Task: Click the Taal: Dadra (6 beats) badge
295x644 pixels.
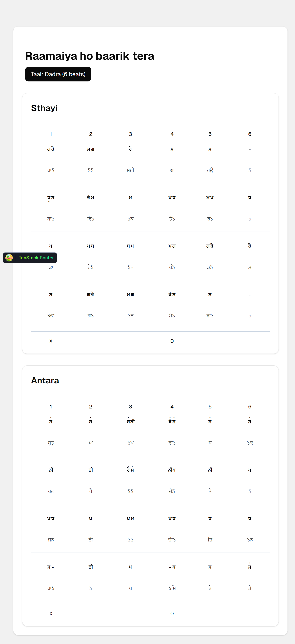Action: (58, 74)
